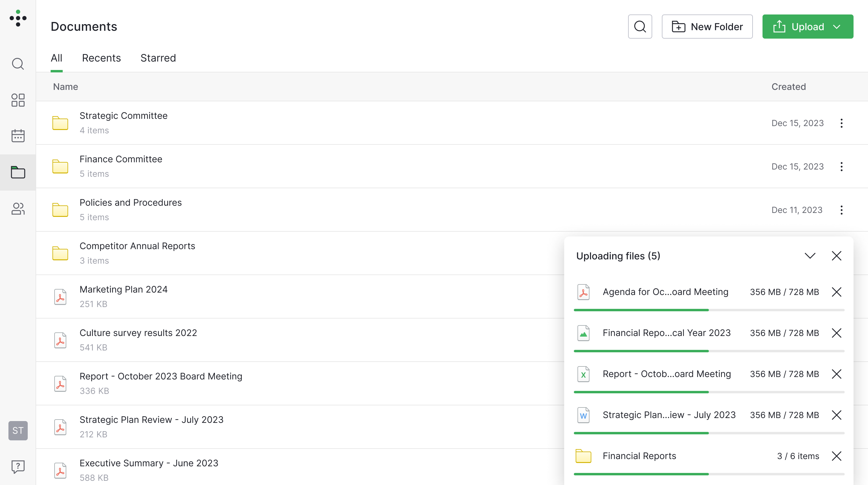Click the help question mark icon
The width and height of the screenshot is (868, 485).
tap(17, 467)
